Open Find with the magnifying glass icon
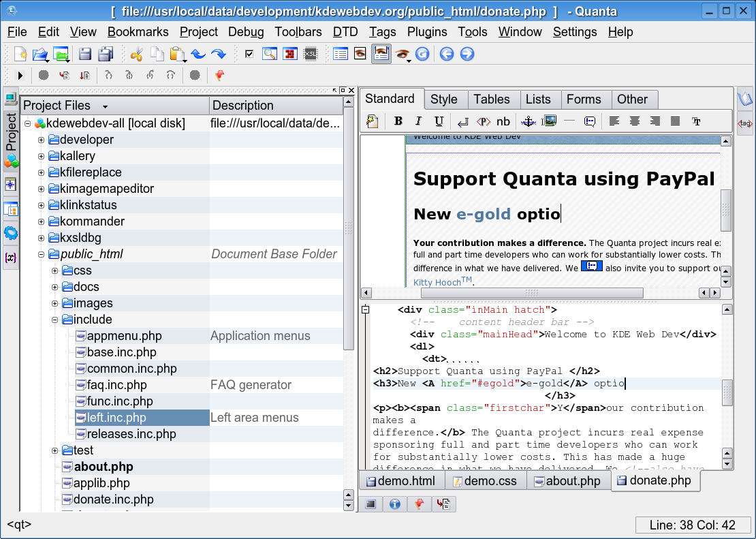Viewport: 756px width, 539px height. [270, 54]
